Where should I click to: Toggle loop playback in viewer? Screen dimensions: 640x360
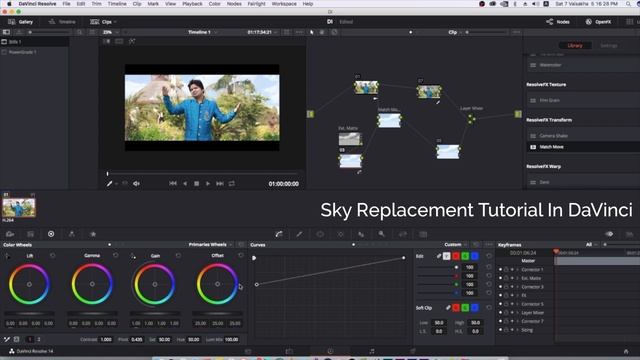pos(232,184)
